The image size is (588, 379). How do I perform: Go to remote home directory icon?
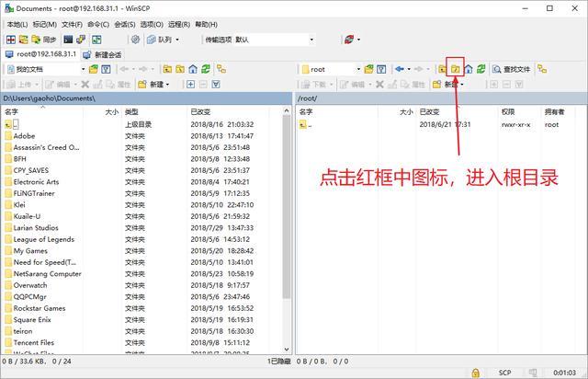(x=469, y=69)
